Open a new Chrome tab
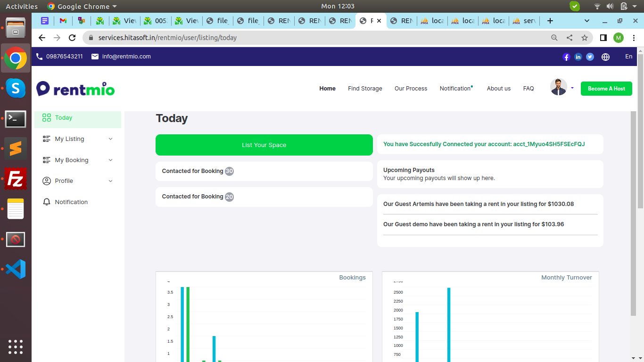The height and width of the screenshot is (362, 644). tap(550, 21)
